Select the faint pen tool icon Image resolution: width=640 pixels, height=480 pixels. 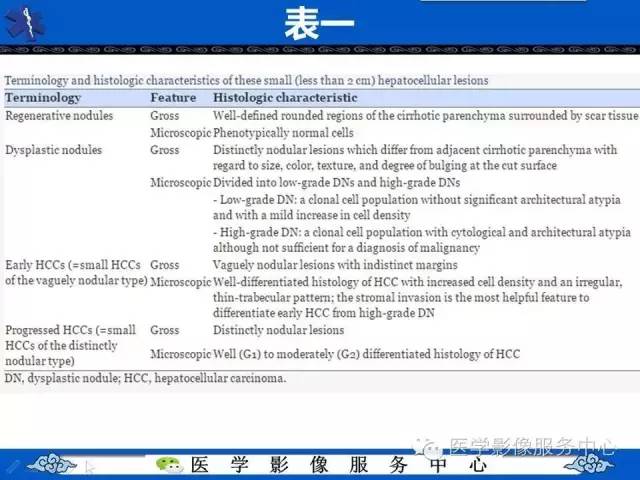12,467
